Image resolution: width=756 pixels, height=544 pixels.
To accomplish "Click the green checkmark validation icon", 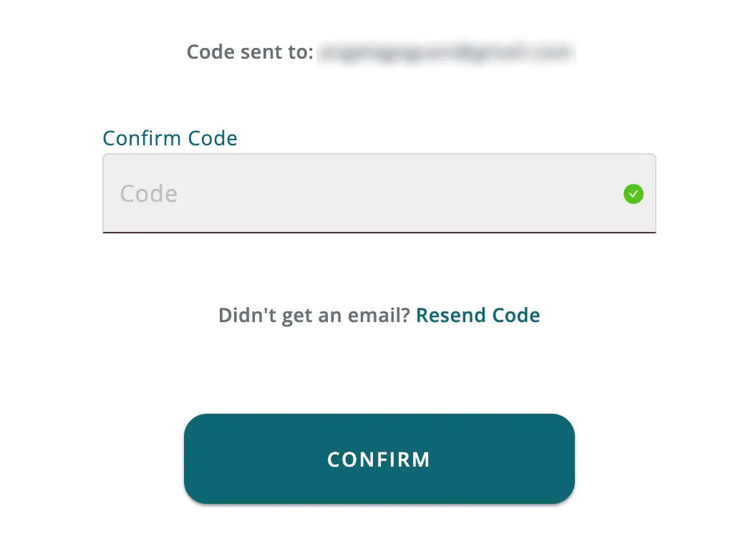I will click(x=633, y=193).
